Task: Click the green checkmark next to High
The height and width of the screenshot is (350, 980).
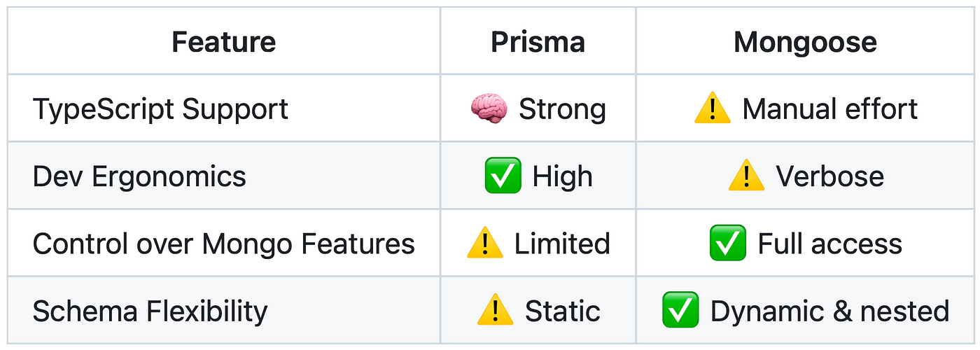Action: pyautogui.click(x=503, y=176)
